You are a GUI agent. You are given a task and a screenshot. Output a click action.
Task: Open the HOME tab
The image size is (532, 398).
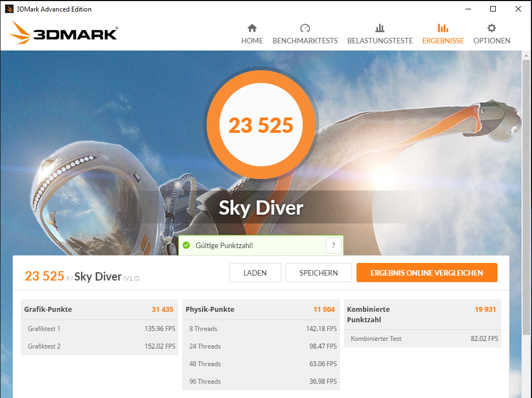[252, 34]
